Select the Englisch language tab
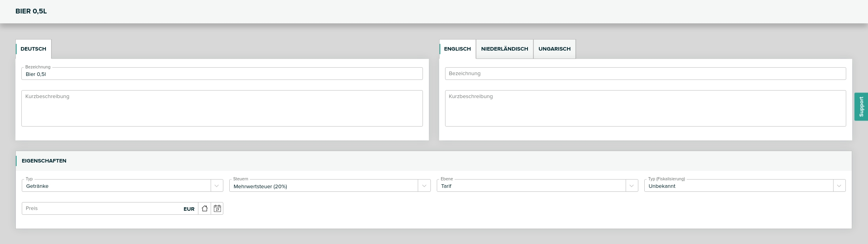This screenshot has height=244, width=868. (x=457, y=49)
